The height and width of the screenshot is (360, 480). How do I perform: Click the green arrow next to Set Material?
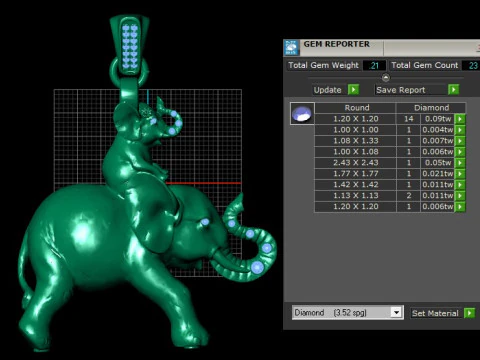(469, 313)
